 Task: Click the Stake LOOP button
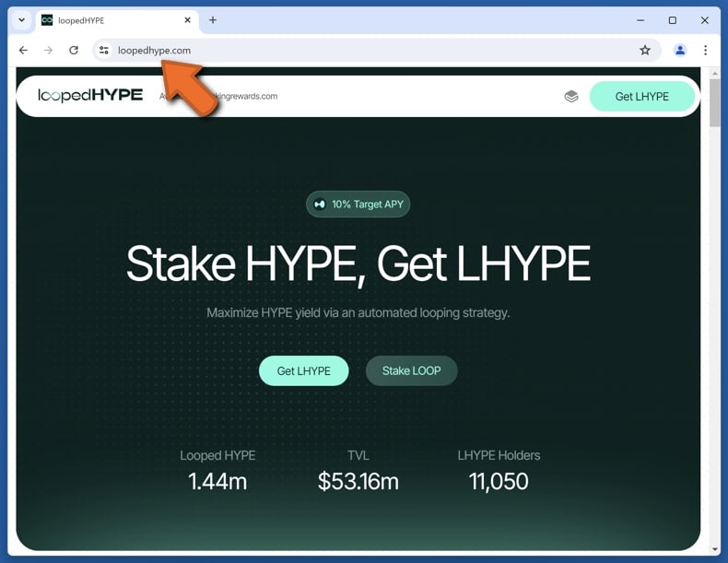tap(411, 370)
